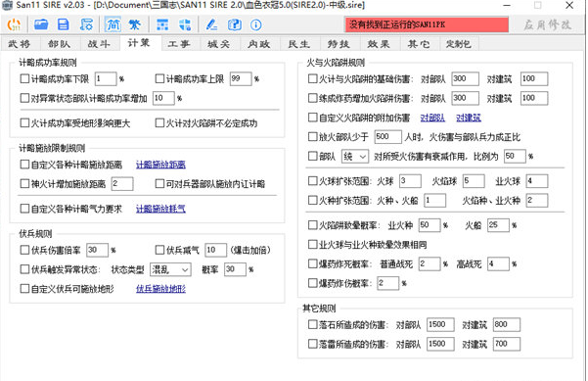Switch to 工事 tab
Viewport: 588px width, 381px height.
[179, 44]
